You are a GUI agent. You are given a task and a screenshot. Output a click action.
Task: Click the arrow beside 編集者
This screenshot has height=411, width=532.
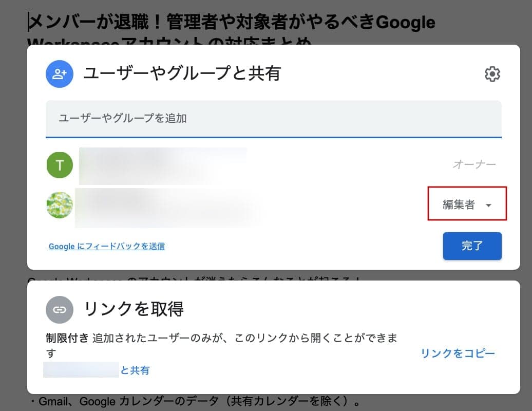[x=488, y=206]
